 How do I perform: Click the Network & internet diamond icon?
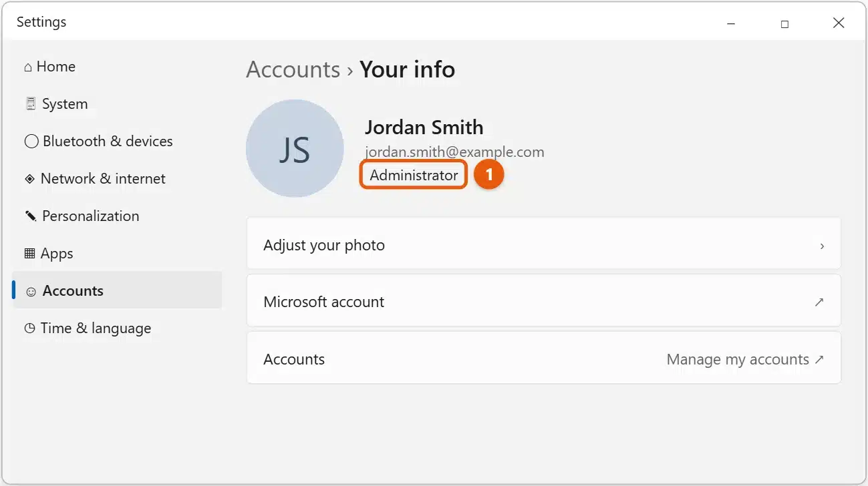pyautogui.click(x=29, y=179)
